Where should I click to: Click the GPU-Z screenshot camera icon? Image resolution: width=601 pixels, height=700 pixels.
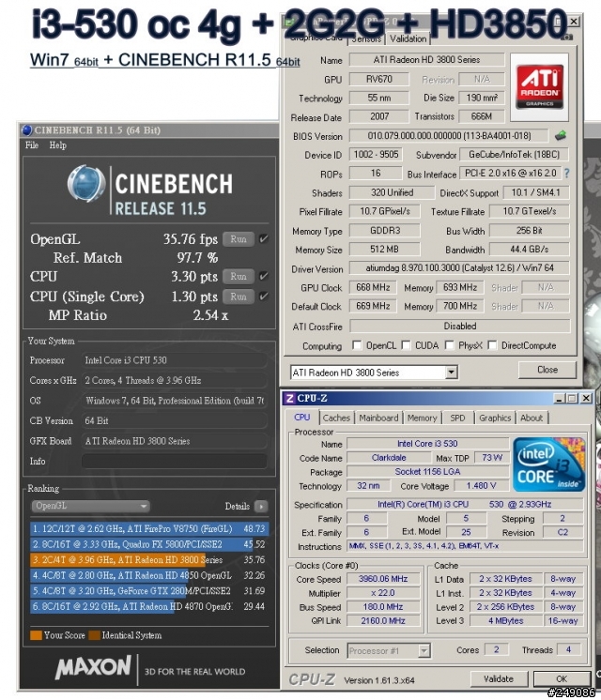click(566, 38)
